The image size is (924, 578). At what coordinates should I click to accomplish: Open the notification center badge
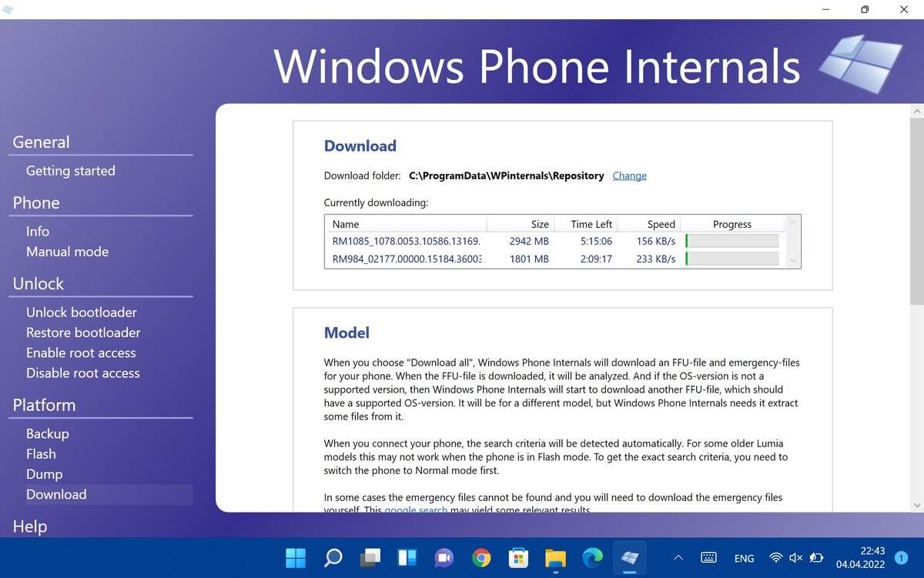[902, 558]
